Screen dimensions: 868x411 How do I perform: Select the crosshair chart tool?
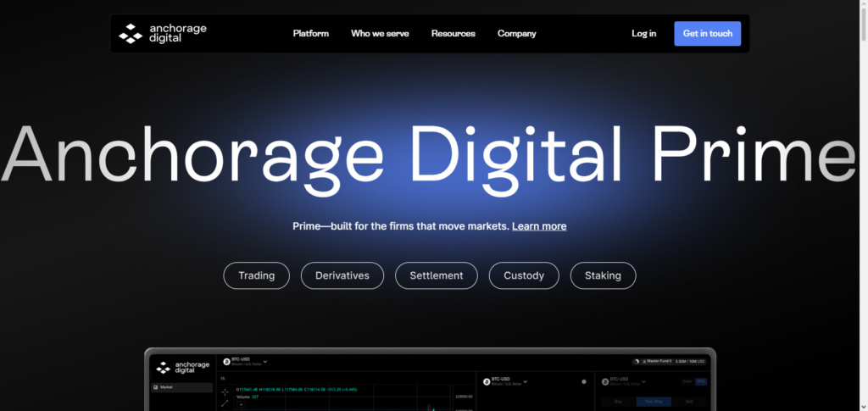pos(225,392)
